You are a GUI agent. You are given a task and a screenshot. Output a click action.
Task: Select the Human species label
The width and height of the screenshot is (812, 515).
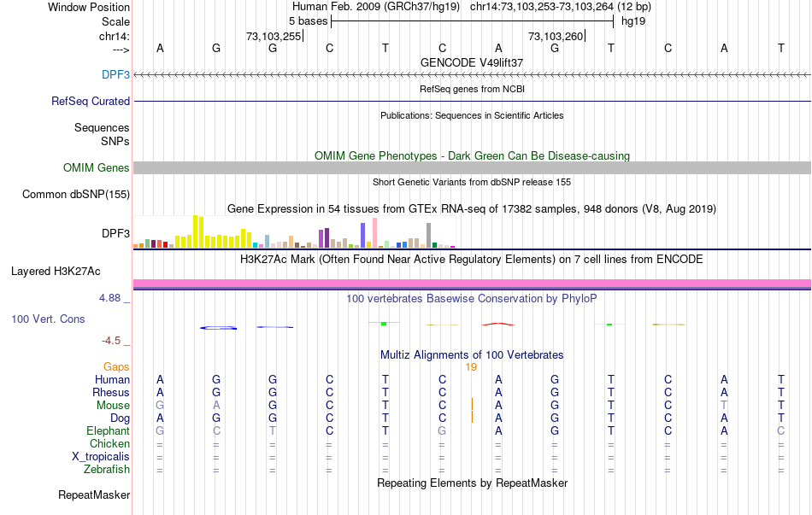(x=112, y=379)
